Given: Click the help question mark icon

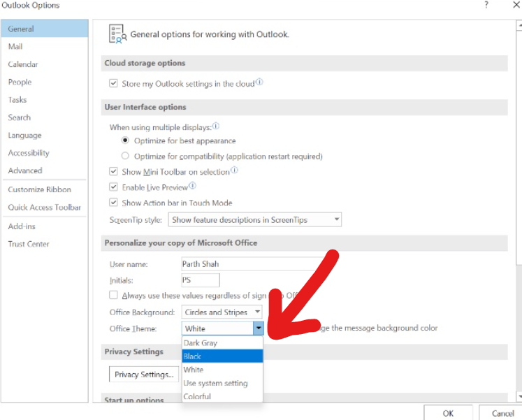Looking at the screenshot, I should [486, 5].
